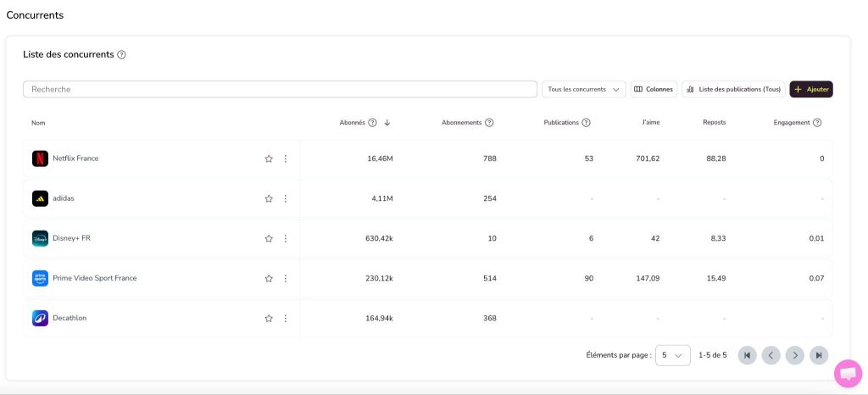Open the Colonnes column selector
This screenshot has height=395, width=868.
click(x=654, y=89)
